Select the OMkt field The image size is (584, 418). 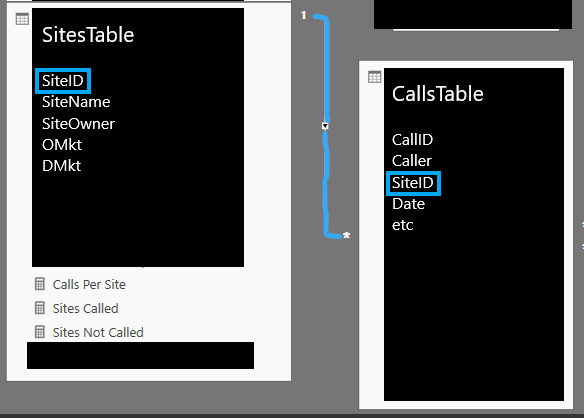(x=62, y=145)
